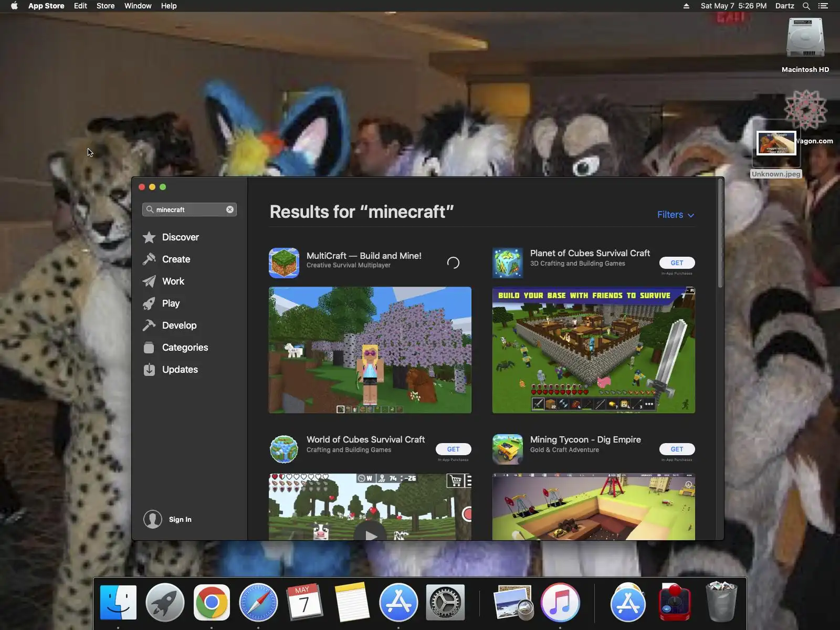Screen dimensions: 840x630
Task: Open the World of Cubes app icon
Action: click(284, 449)
